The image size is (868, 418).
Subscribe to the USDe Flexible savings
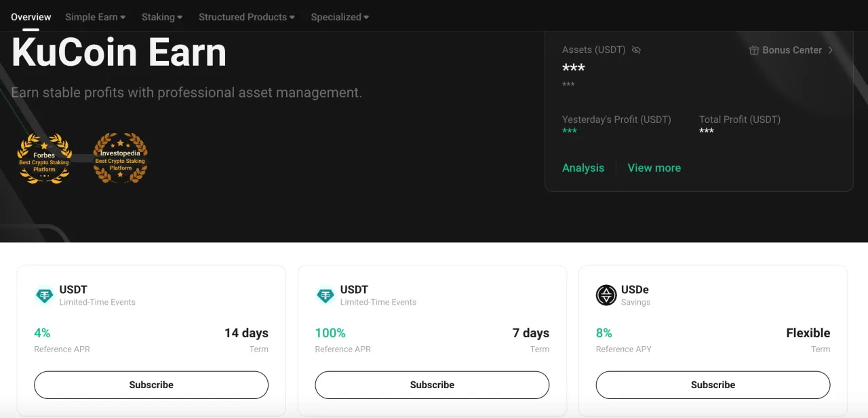(713, 385)
